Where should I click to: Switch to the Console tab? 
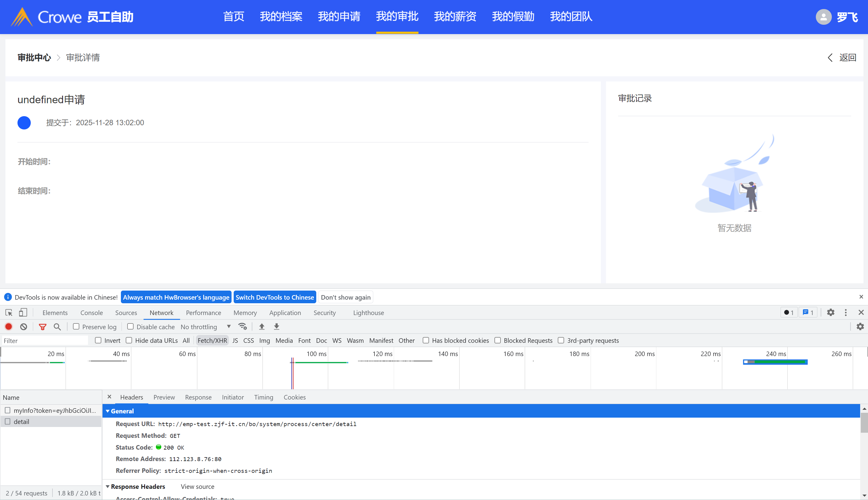pyautogui.click(x=91, y=313)
